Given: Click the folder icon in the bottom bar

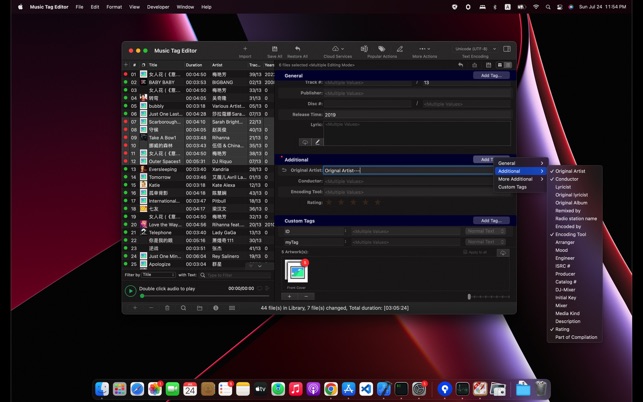Looking at the screenshot, I should click(200, 308).
